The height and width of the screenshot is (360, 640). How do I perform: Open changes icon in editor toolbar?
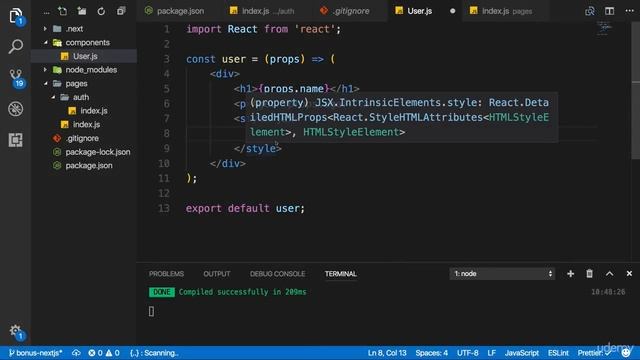point(589,11)
